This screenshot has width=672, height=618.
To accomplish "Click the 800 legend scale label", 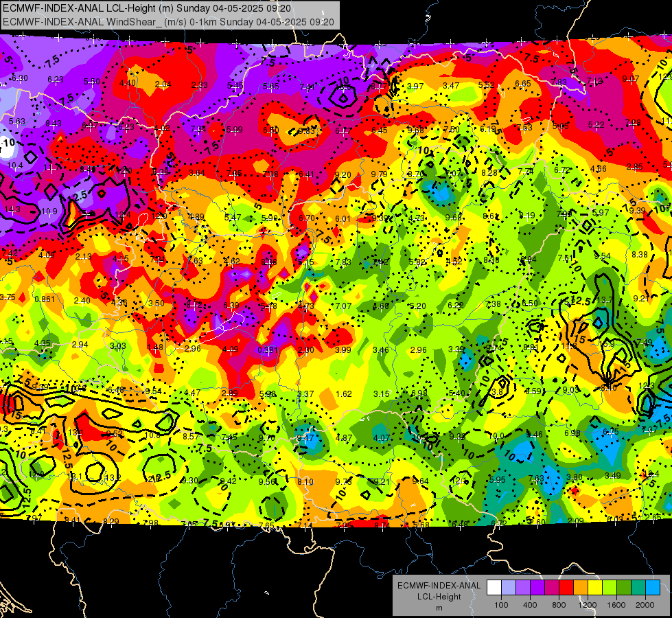I will (x=559, y=605).
